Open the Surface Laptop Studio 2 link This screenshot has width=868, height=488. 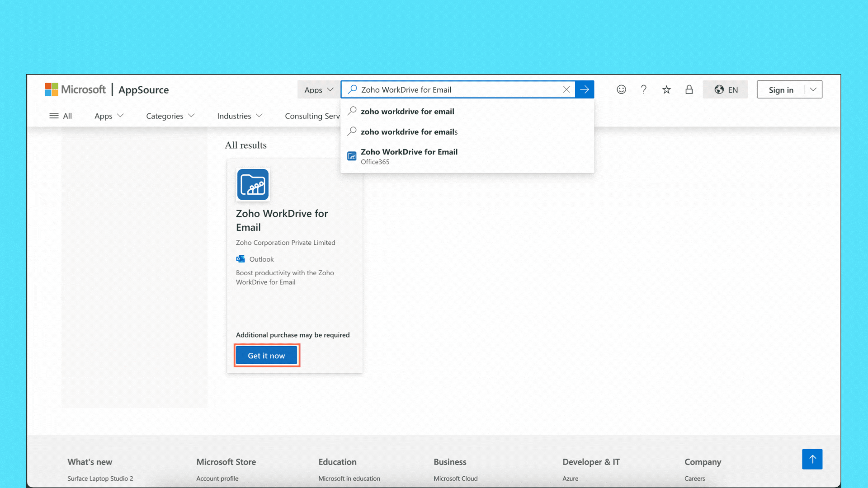pyautogui.click(x=100, y=479)
